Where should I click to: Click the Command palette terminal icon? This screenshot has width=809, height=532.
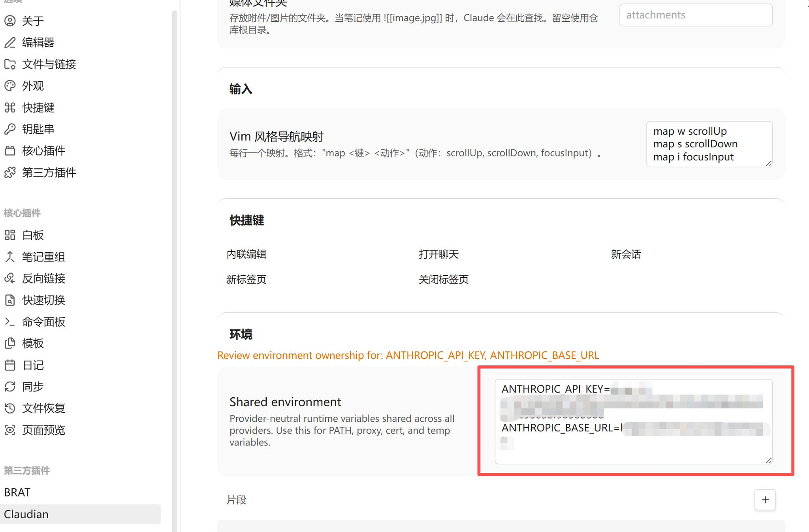coord(10,321)
